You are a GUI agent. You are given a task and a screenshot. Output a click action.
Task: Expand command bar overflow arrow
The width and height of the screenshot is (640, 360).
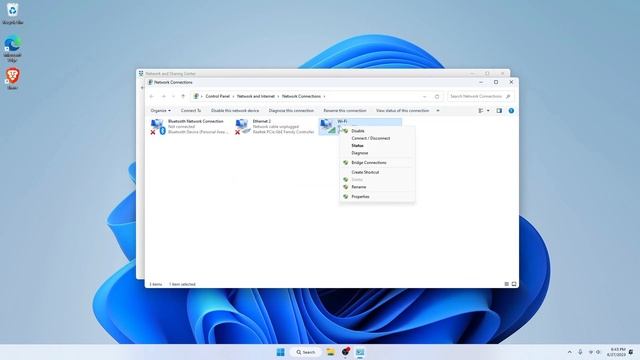pyautogui.click(x=438, y=111)
